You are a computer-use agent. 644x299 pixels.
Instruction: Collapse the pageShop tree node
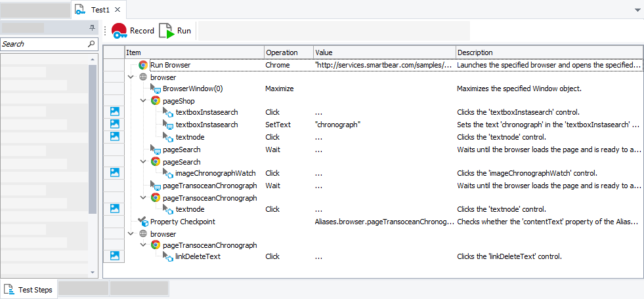(143, 101)
